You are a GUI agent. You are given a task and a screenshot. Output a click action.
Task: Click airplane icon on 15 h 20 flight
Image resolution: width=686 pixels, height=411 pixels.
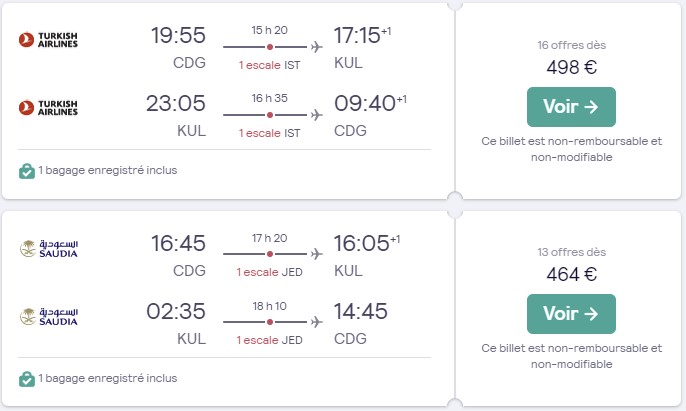click(x=316, y=47)
